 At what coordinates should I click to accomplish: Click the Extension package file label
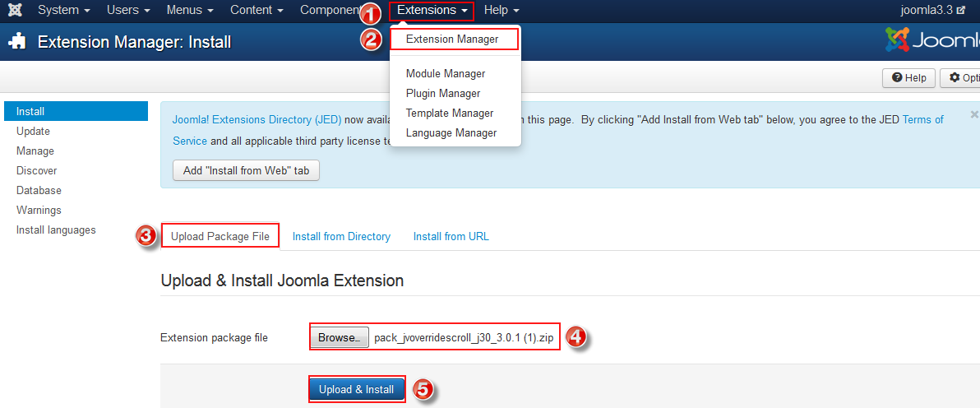[215, 338]
